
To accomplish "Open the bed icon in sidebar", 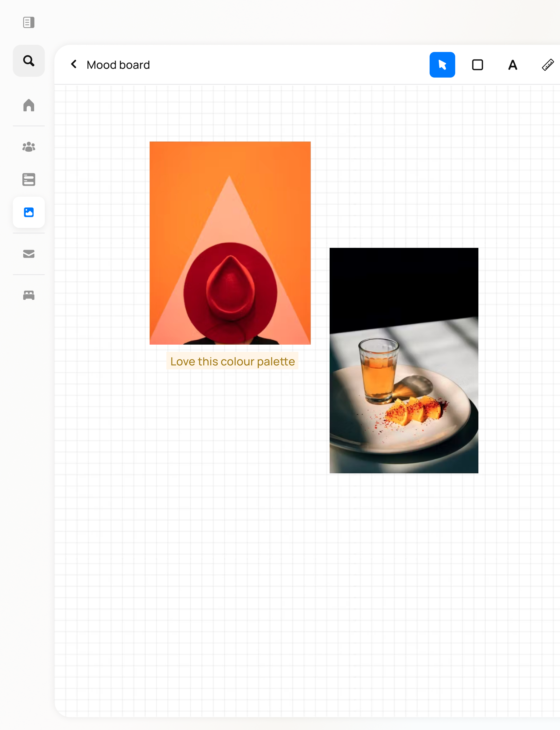I will coord(29,295).
